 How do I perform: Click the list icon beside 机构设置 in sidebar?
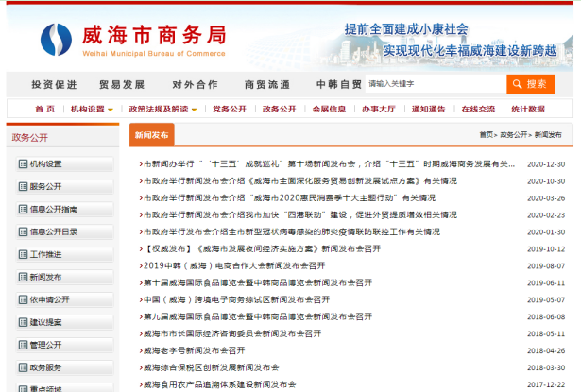point(23,163)
